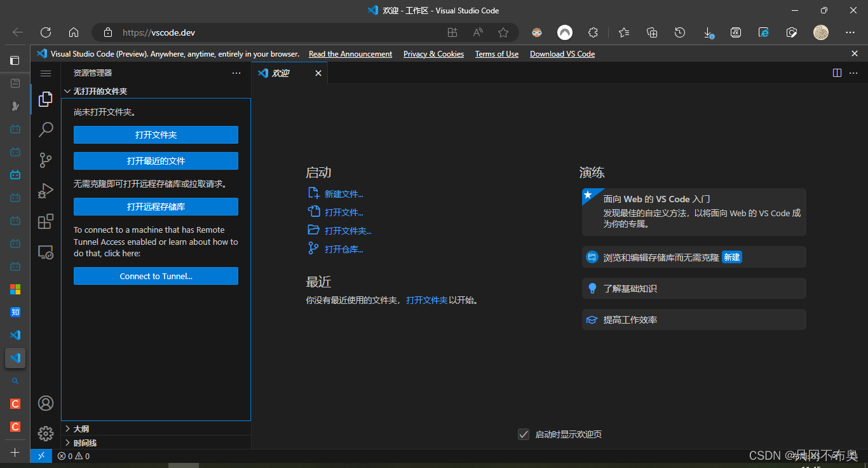The width and height of the screenshot is (868, 468).
Task: Click 打开文件... under 启动
Action: [344, 212]
